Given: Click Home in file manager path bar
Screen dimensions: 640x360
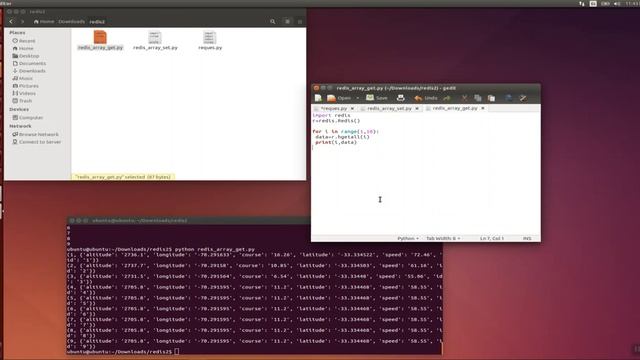Looking at the screenshot, I should click(44, 22).
